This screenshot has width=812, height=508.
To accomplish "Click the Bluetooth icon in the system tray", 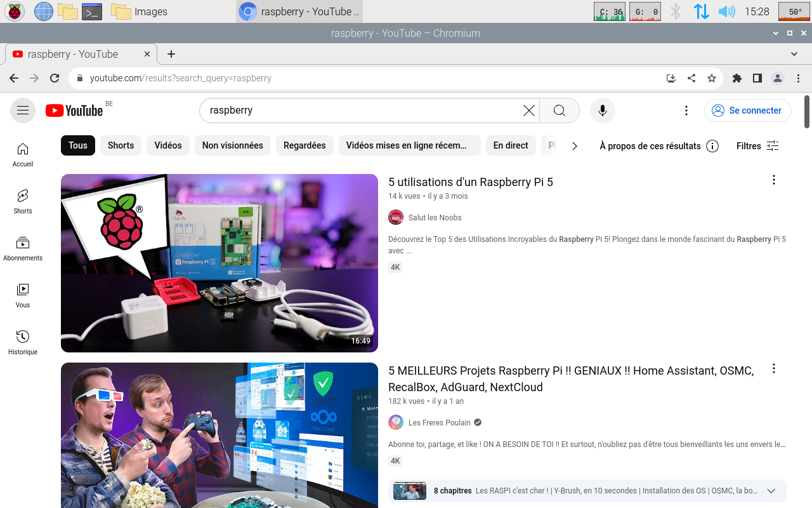I will click(676, 11).
